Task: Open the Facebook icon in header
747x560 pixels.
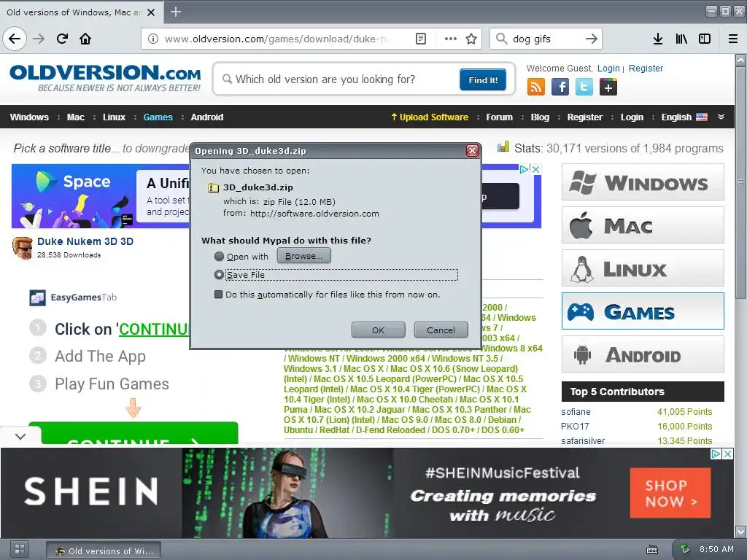Action: (x=560, y=87)
